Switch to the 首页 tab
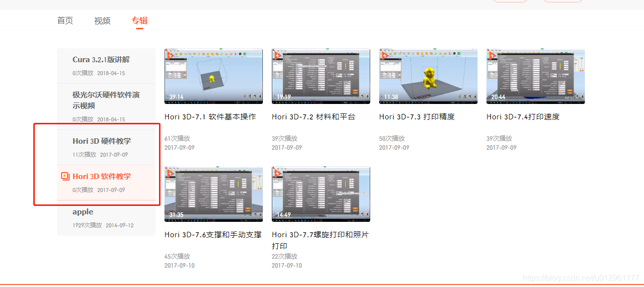This screenshot has height=287, width=644. coord(65,20)
